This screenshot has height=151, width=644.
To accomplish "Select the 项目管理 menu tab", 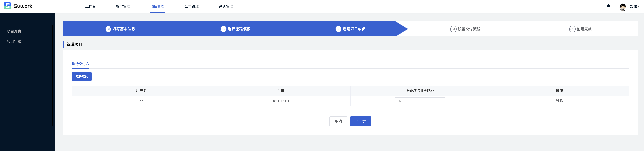I will (157, 6).
